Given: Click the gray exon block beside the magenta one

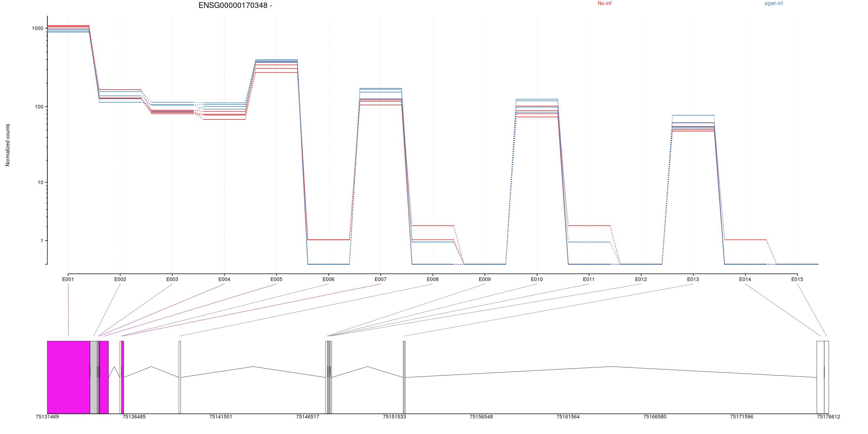Looking at the screenshot, I should (x=93, y=377).
